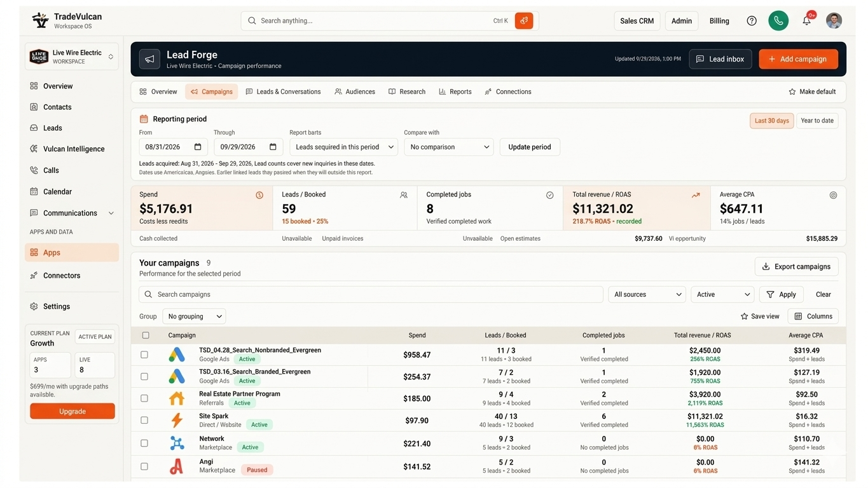Open the Columns chooser button

click(813, 316)
